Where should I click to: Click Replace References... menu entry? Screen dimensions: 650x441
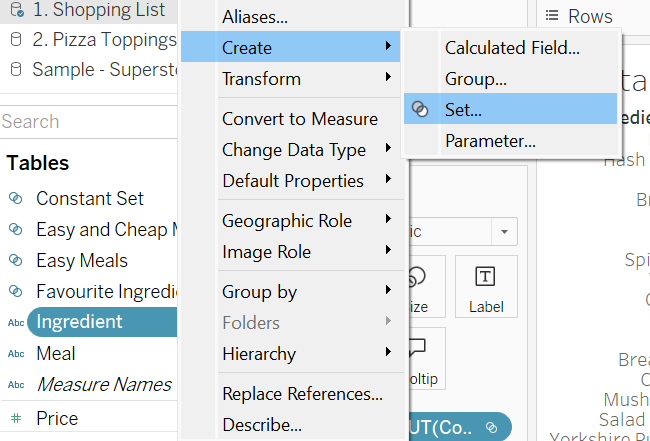click(302, 394)
